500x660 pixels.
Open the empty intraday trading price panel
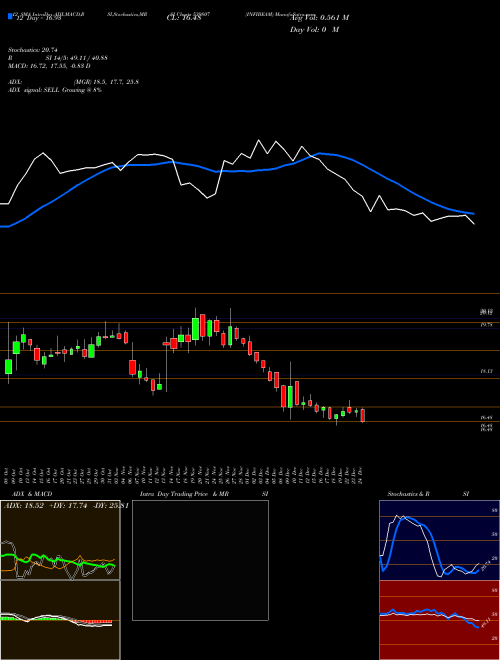pyautogui.click(x=200, y=560)
